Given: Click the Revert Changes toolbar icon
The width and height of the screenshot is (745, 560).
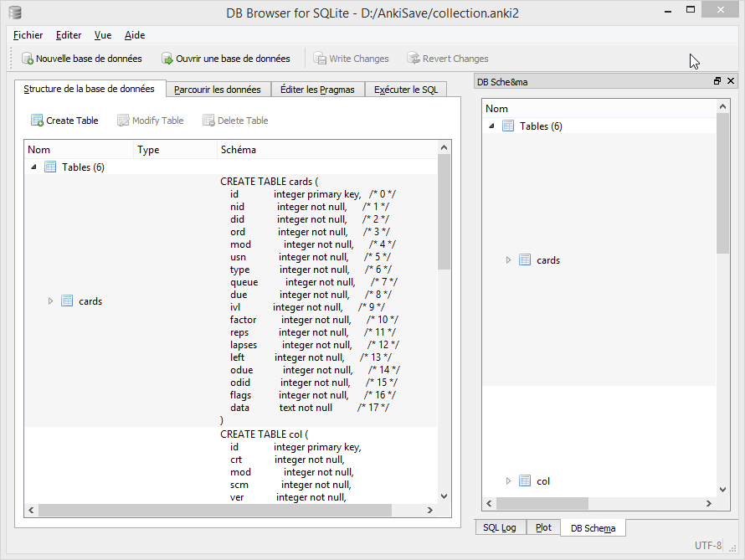Looking at the screenshot, I should click(x=412, y=58).
